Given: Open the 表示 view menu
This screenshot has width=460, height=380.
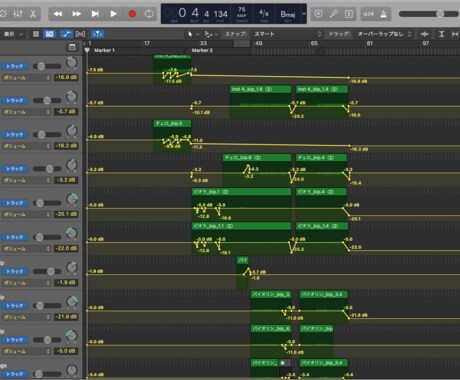Looking at the screenshot, I should tap(13, 34).
